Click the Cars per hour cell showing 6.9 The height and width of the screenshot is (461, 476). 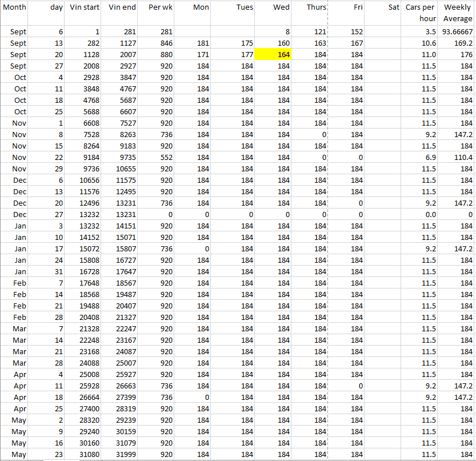(x=421, y=157)
